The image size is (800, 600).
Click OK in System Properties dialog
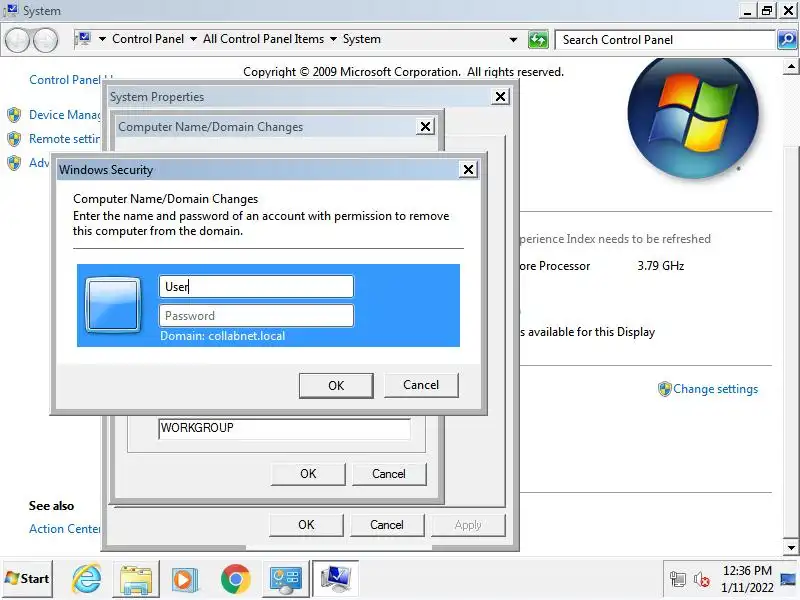tap(306, 525)
